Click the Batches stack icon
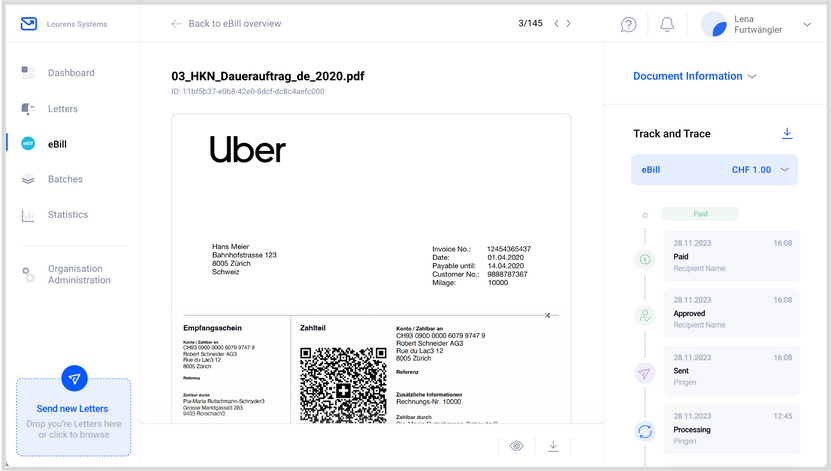This screenshot has width=831, height=471. (28, 179)
